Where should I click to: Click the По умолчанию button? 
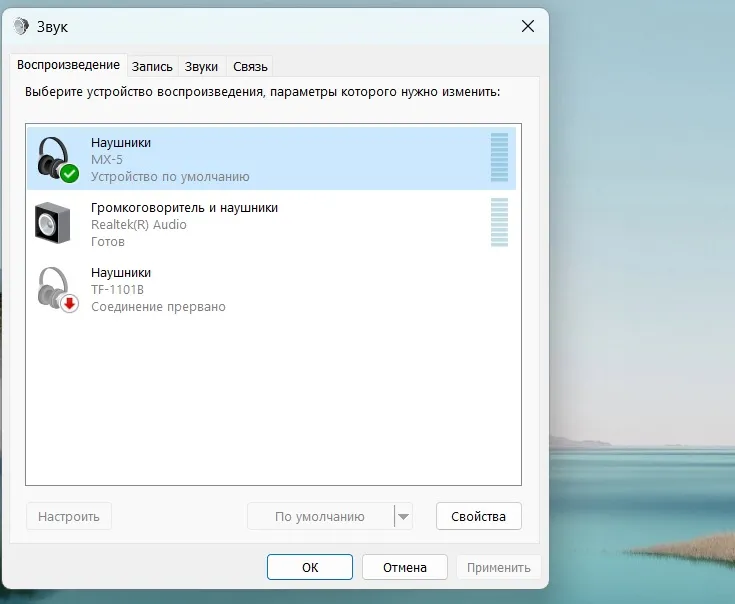pyautogui.click(x=321, y=516)
